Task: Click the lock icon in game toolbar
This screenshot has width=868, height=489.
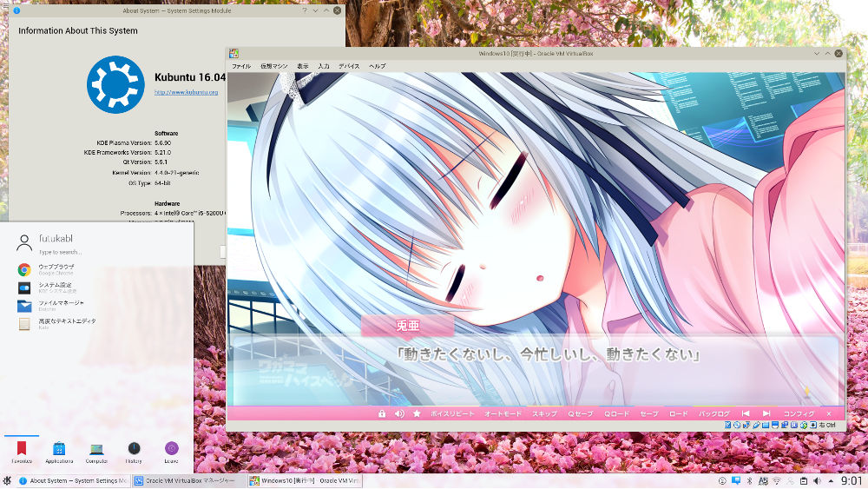Action: [x=381, y=413]
